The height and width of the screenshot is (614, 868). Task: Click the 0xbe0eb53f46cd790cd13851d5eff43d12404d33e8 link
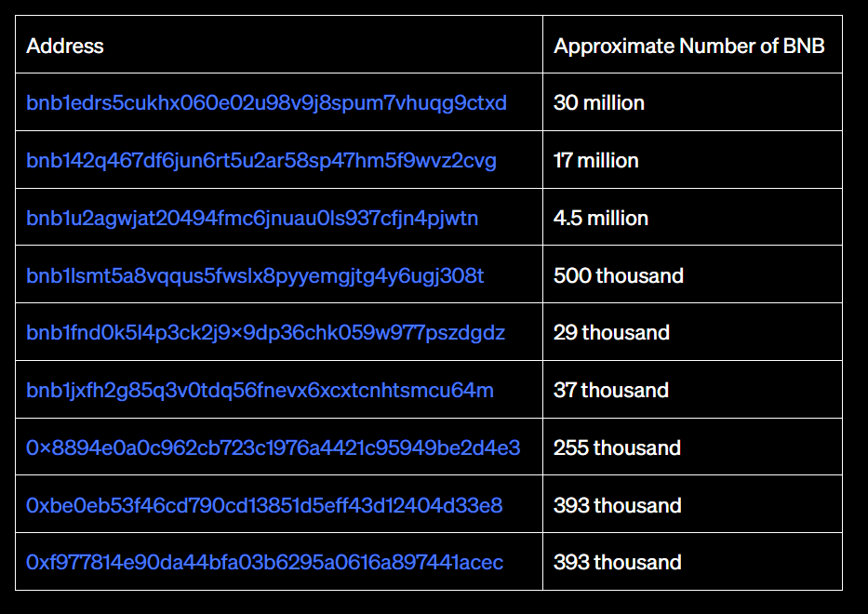click(x=264, y=505)
